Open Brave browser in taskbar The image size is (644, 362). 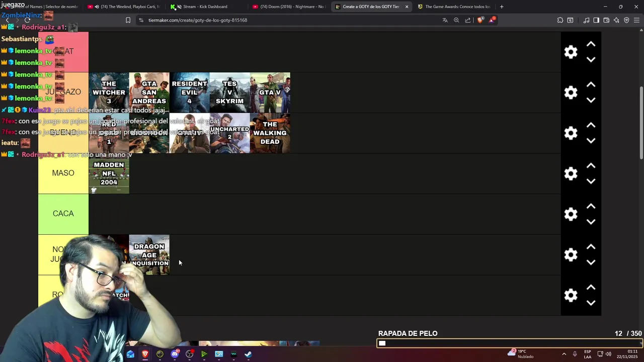click(145, 354)
